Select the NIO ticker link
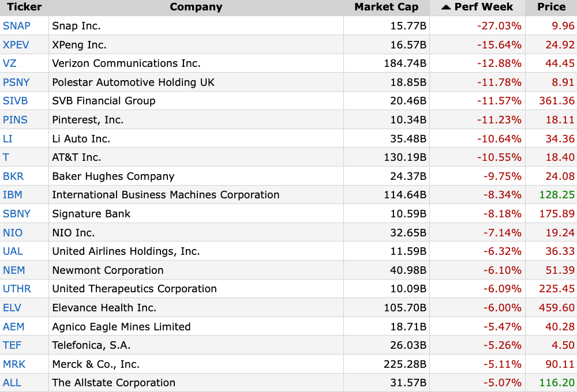 pos(13,233)
